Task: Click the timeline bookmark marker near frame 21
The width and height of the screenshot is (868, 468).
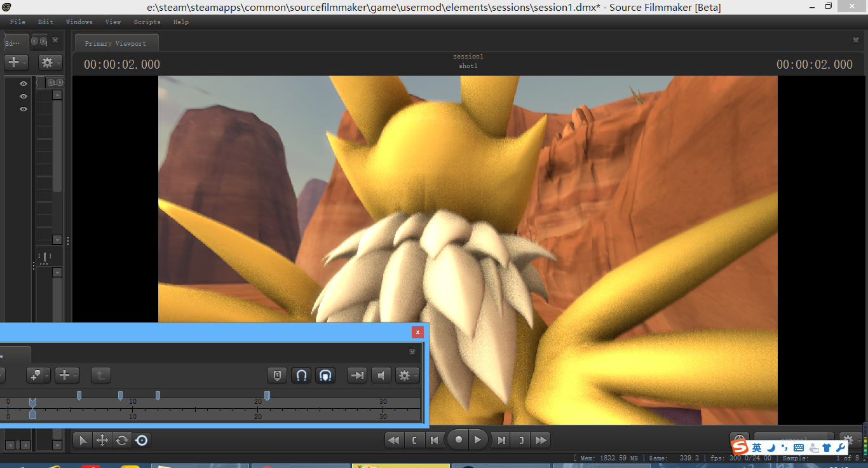Action: pyautogui.click(x=267, y=396)
